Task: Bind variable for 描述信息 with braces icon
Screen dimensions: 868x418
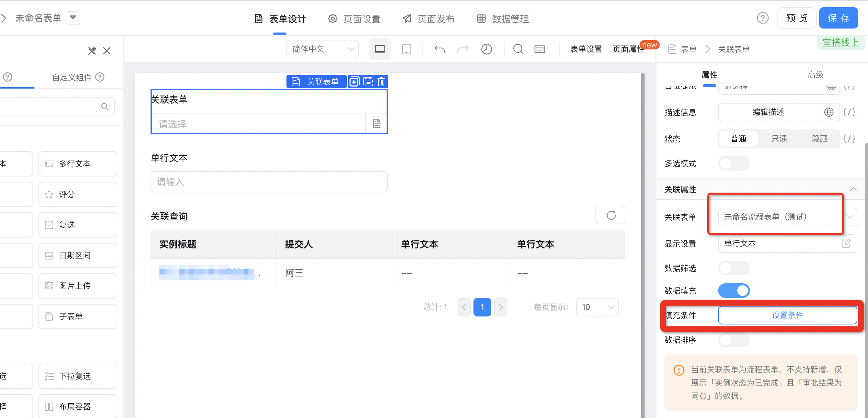Action: [849, 112]
